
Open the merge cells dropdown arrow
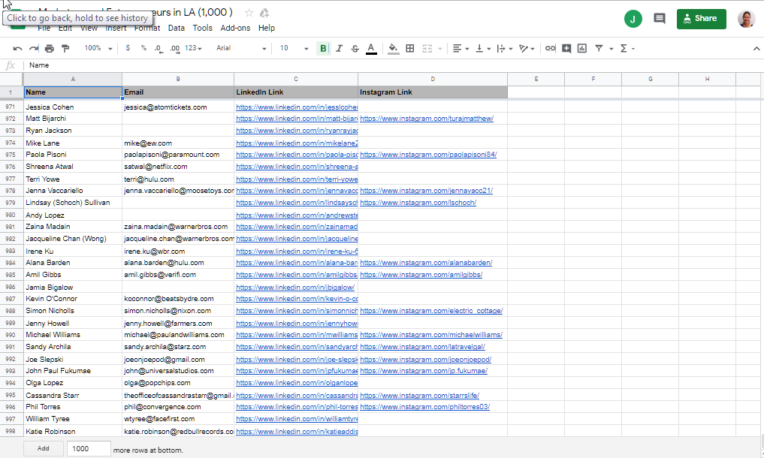point(439,48)
